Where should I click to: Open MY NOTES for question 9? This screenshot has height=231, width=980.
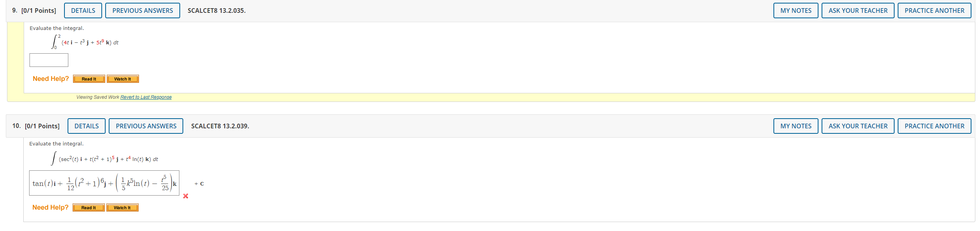796,10
